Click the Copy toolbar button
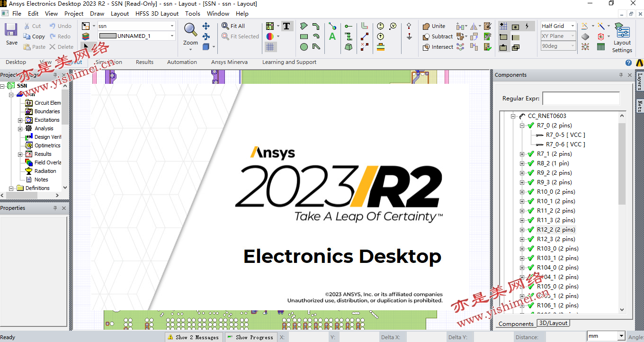This screenshot has width=644, height=342. click(34, 36)
